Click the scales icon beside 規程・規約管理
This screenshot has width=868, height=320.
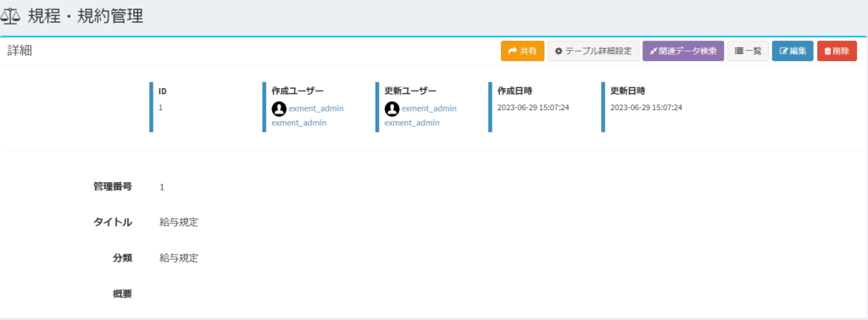click(10, 16)
